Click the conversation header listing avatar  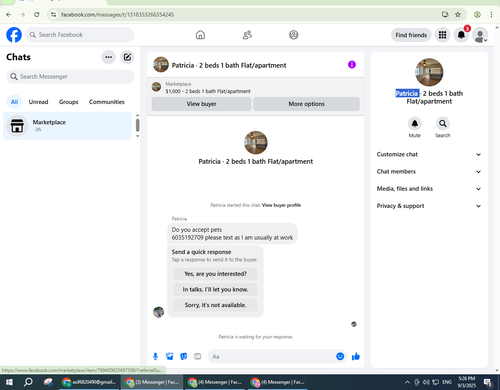pyautogui.click(x=161, y=65)
